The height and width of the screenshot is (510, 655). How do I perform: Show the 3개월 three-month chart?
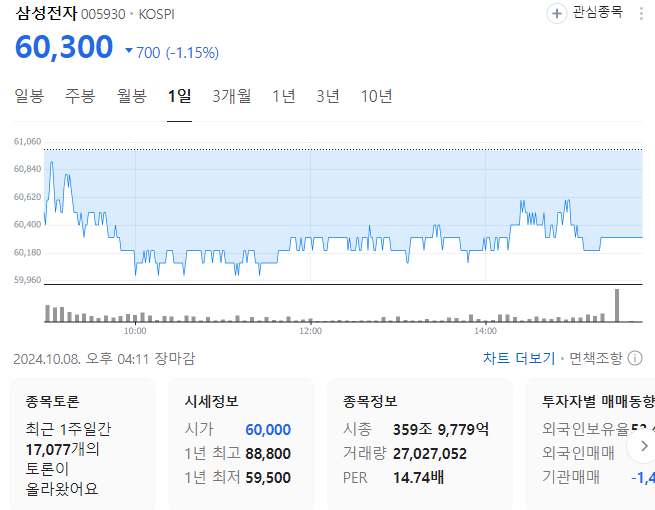pos(231,96)
